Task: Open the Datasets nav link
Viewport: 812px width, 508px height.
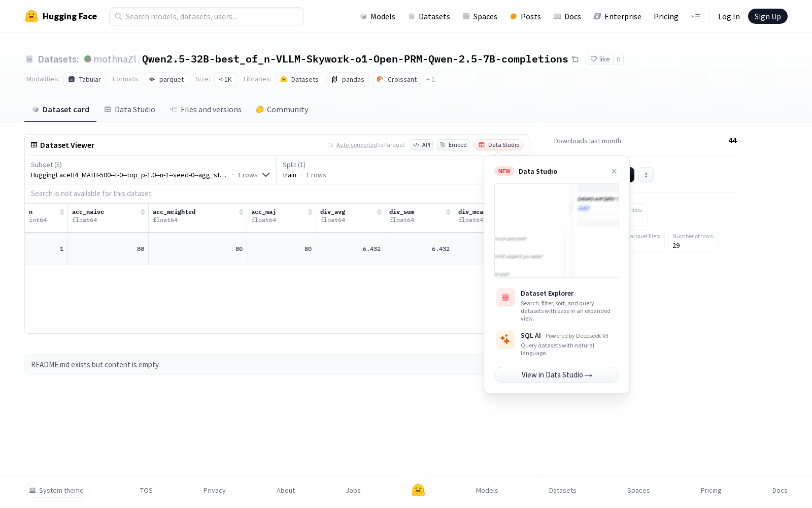Action: (x=429, y=16)
